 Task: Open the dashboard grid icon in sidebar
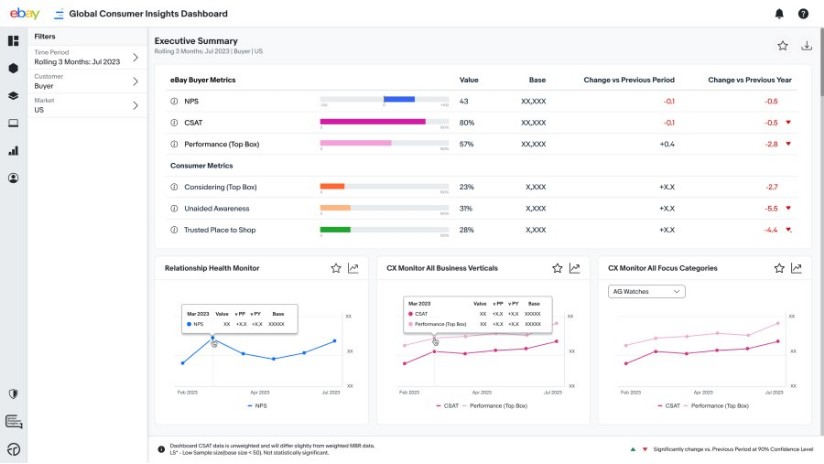point(14,41)
